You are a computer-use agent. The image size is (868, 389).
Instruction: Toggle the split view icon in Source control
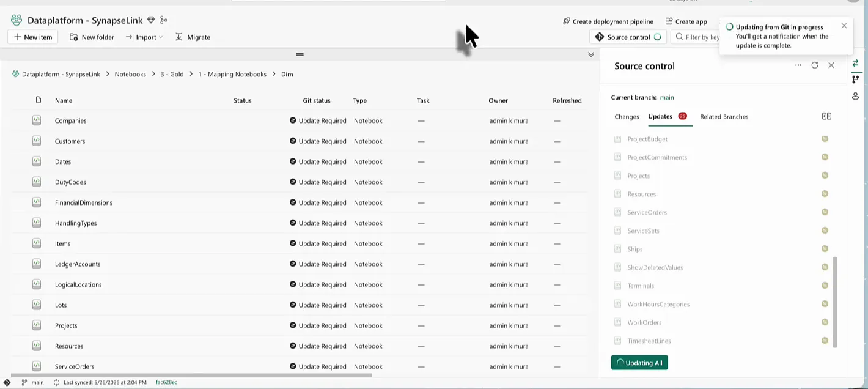click(826, 116)
